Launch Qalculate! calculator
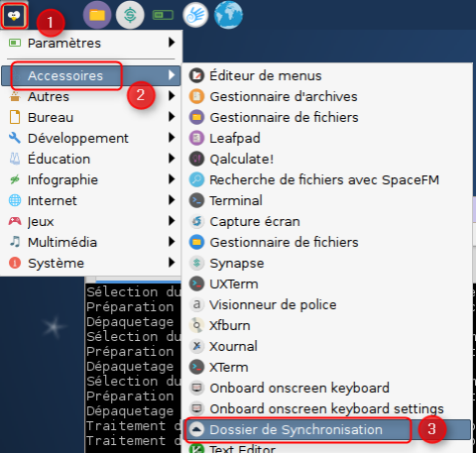This screenshot has height=453, width=476. pos(327,159)
